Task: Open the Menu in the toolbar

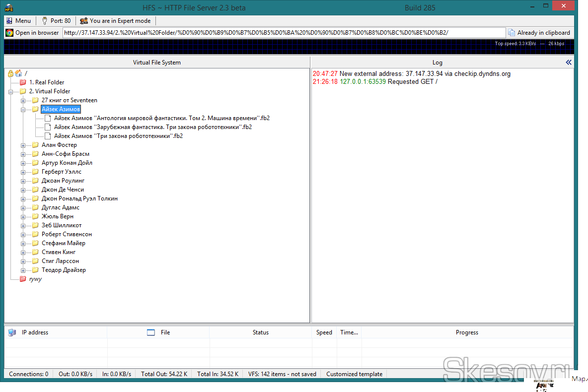Action: coord(18,21)
